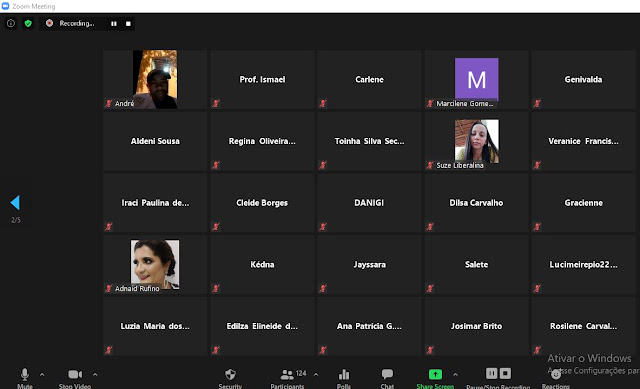The image size is (640, 389).
Task: Select Cleide Borges participant tile
Action: coord(262,203)
